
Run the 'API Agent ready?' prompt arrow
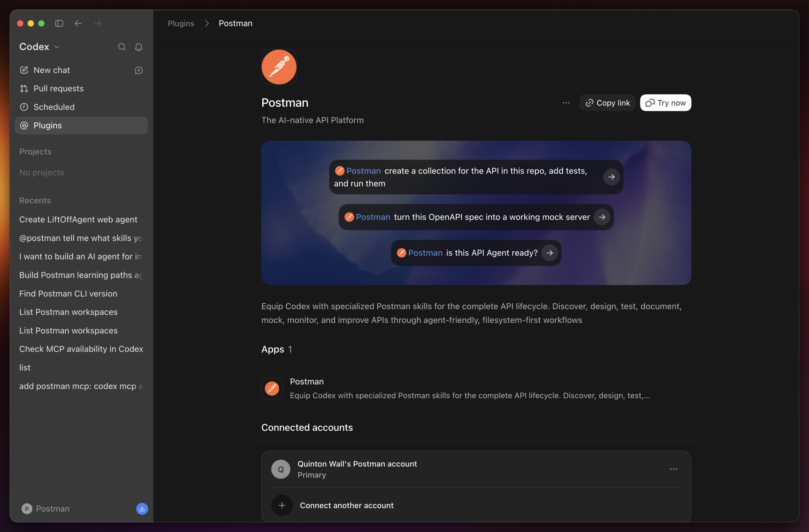point(549,253)
